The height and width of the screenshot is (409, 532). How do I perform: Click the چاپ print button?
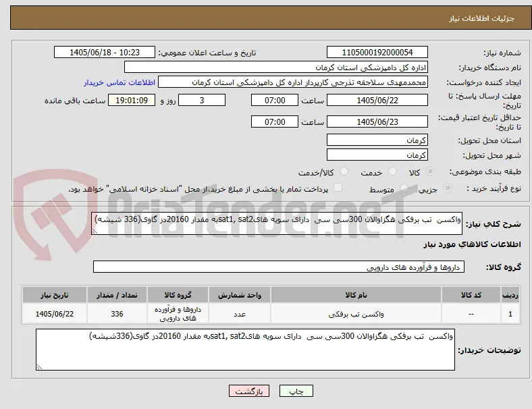pos(296,391)
